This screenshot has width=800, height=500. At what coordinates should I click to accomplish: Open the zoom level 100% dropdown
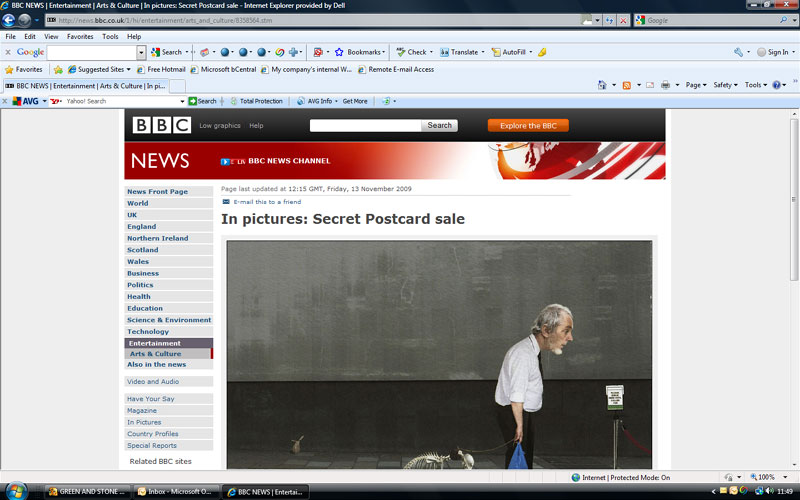(x=785, y=477)
